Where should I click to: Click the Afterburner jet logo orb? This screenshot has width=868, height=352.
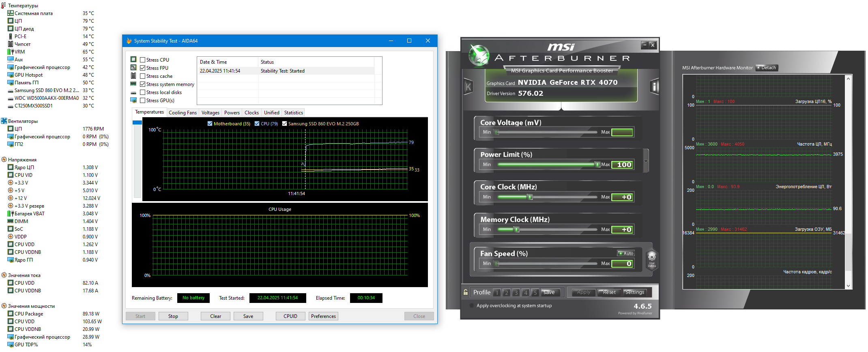tap(479, 55)
